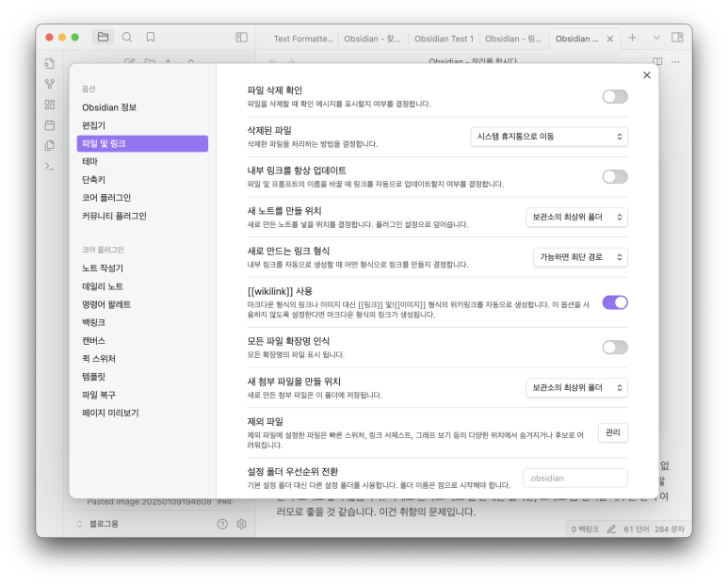The height and width of the screenshot is (585, 728).
Task: Switch to the Obsidian Test 1 tab
Action: pyautogui.click(x=444, y=39)
